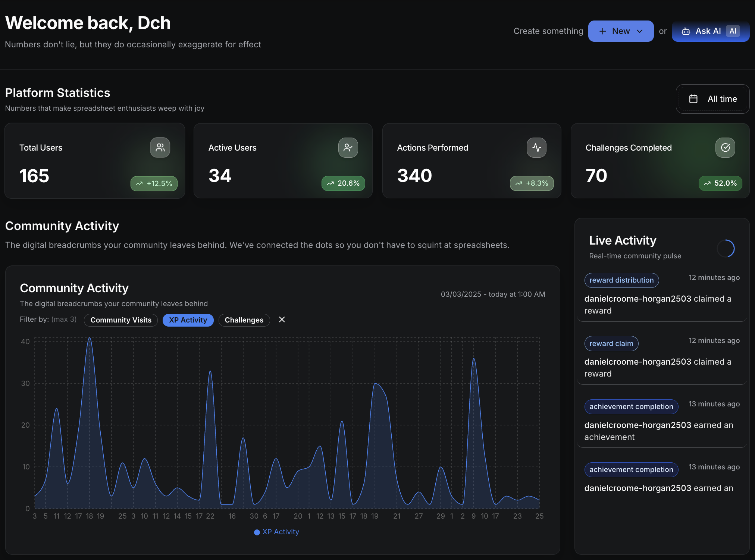This screenshot has width=755, height=560.
Task: Click the first achievement completion tag
Action: click(x=631, y=406)
